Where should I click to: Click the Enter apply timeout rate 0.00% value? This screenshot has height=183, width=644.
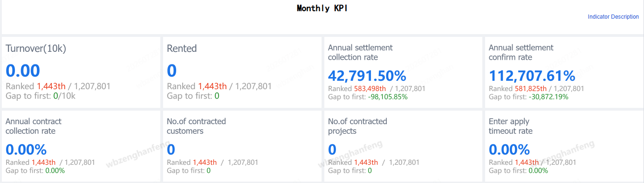pyautogui.click(x=509, y=149)
